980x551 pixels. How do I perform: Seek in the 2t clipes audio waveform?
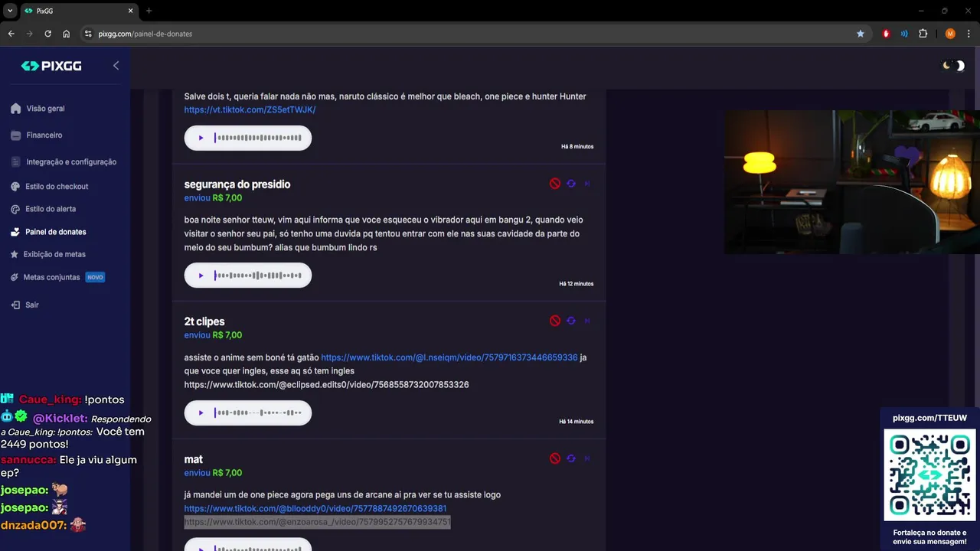click(x=258, y=413)
